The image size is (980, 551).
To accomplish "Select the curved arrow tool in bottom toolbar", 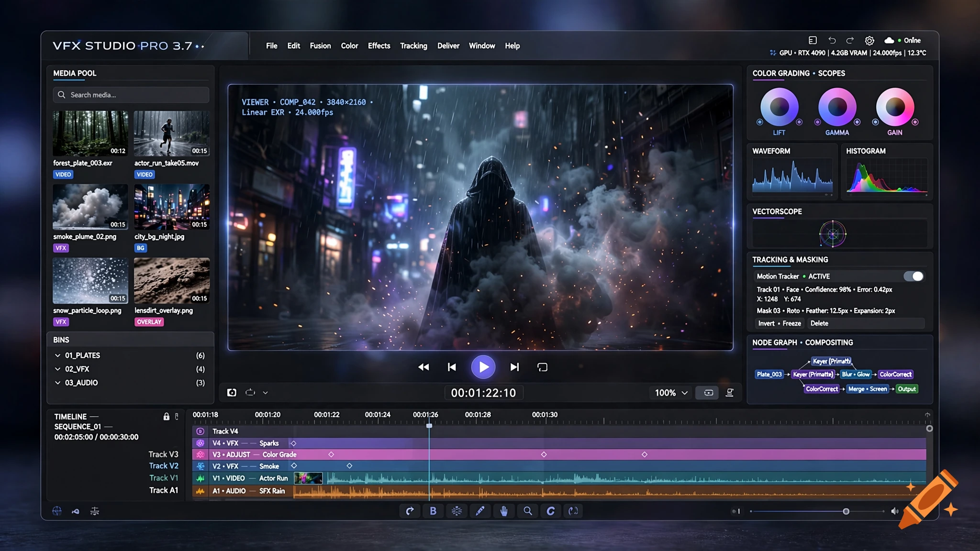I will (x=410, y=511).
